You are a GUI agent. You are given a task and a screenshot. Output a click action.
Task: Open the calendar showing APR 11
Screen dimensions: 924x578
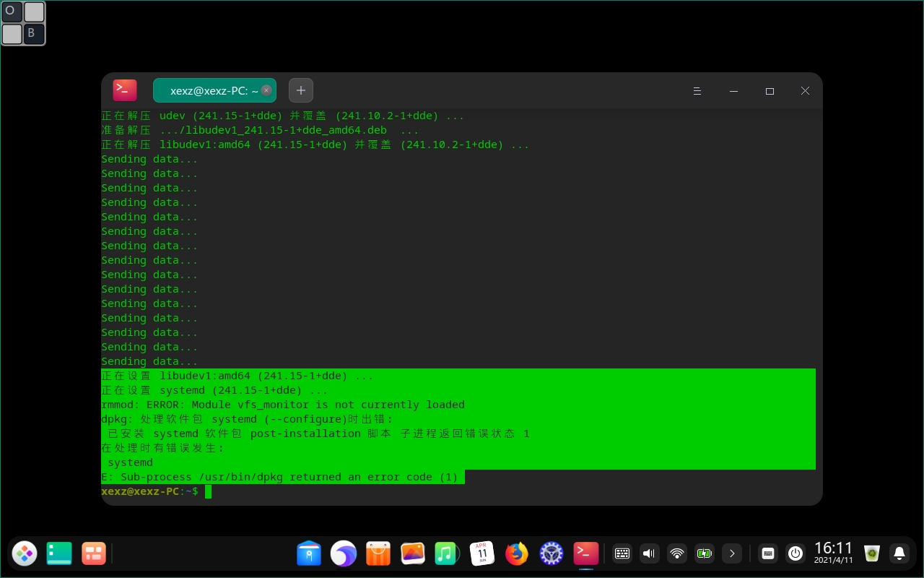click(x=481, y=554)
